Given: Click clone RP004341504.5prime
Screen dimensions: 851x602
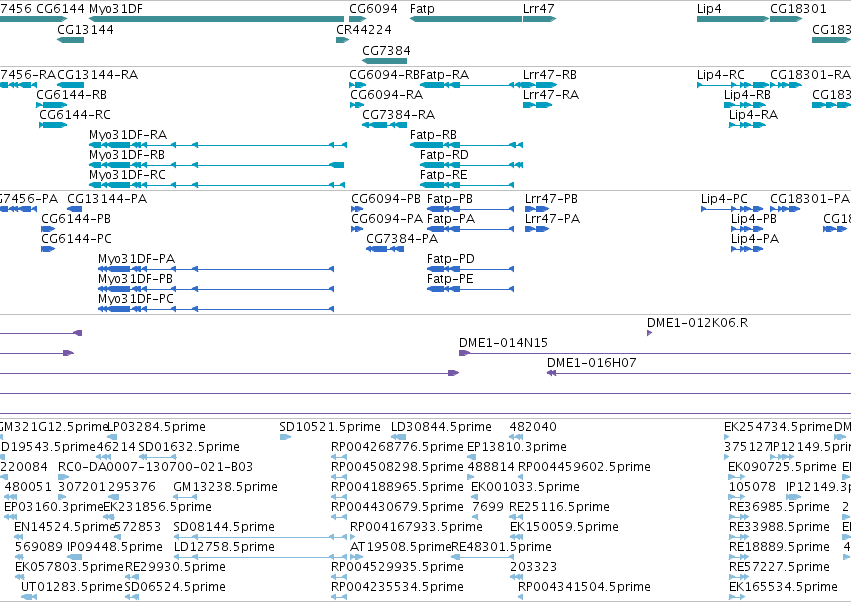Looking at the screenshot, I should (520, 598).
